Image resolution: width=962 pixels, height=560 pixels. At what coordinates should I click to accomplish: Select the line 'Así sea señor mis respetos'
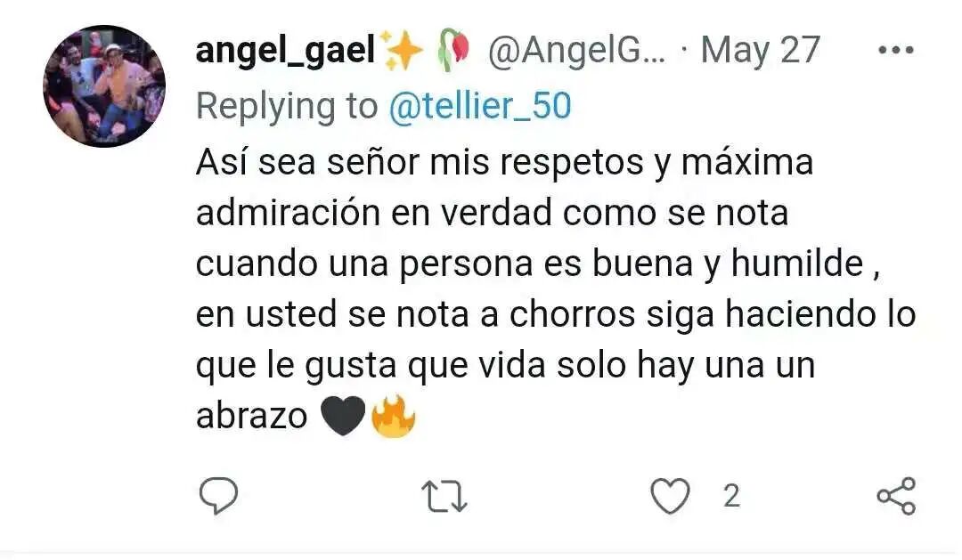(420, 163)
